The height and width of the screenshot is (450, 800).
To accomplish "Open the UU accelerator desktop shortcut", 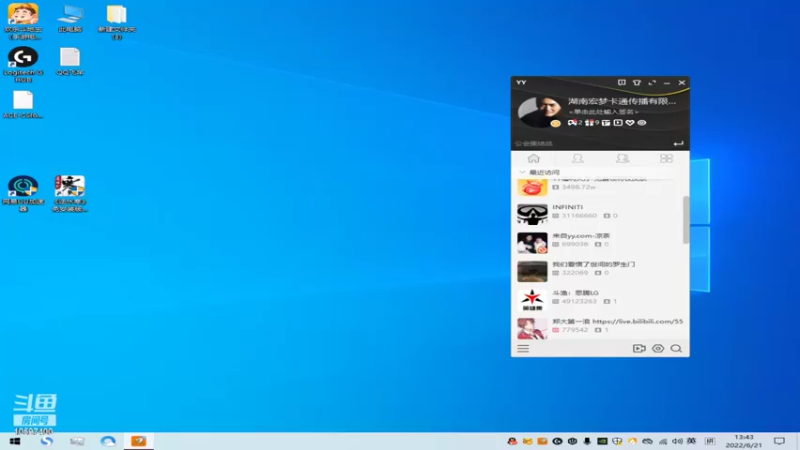I will [x=23, y=193].
